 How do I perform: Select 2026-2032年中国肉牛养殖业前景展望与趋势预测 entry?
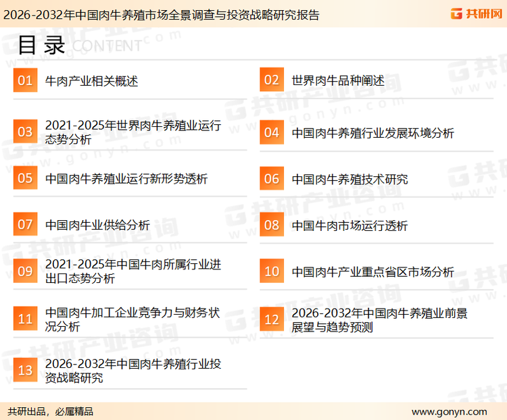pyautogui.click(x=380, y=320)
